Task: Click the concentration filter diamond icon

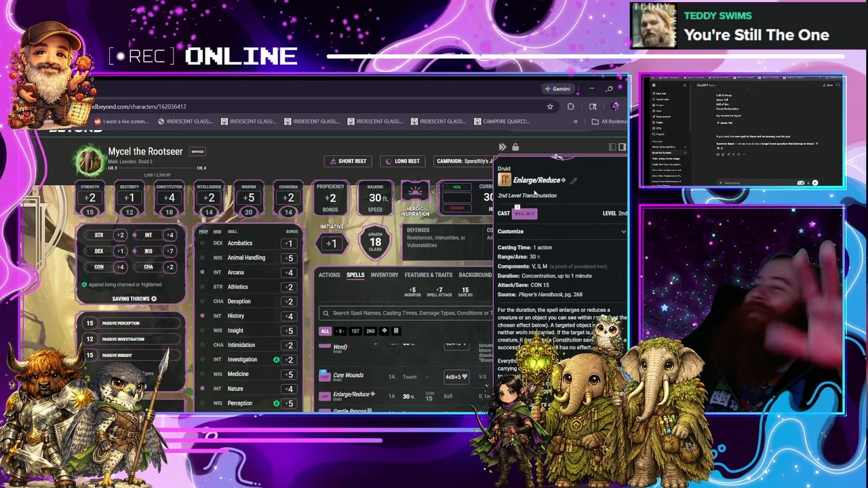Action: (384, 331)
